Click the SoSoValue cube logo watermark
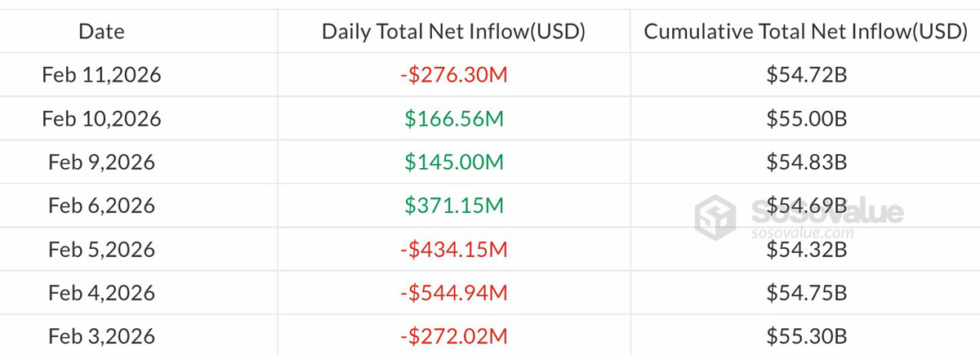 point(718,217)
